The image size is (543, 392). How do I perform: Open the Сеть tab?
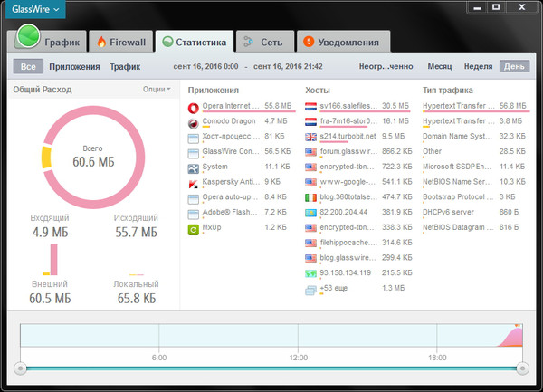(x=265, y=42)
